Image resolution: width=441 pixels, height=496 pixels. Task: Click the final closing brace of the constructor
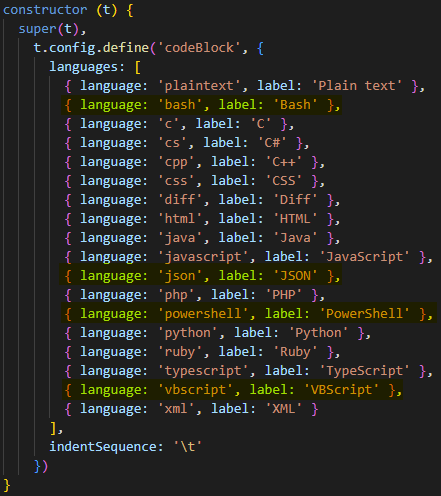[7, 485]
